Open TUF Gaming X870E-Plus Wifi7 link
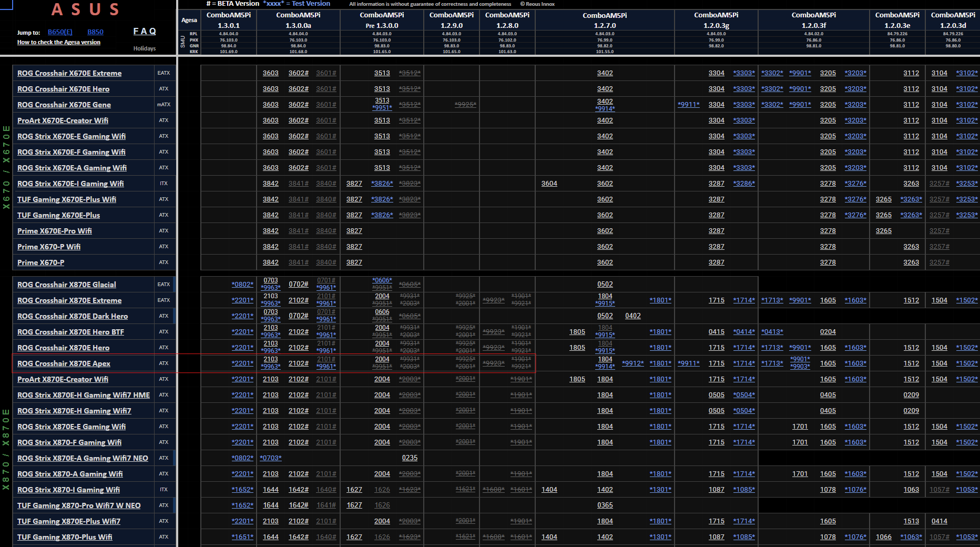This screenshot has height=547, width=980. coord(69,521)
